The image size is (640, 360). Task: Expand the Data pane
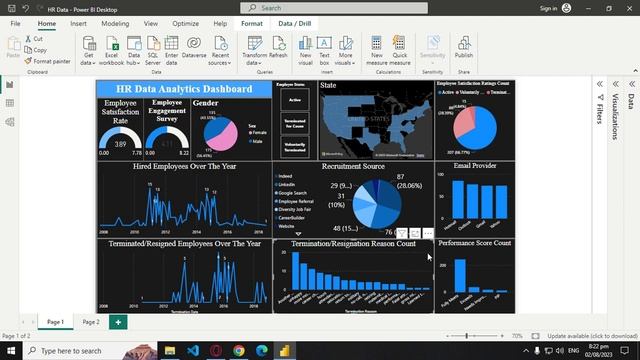(x=632, y=84)
